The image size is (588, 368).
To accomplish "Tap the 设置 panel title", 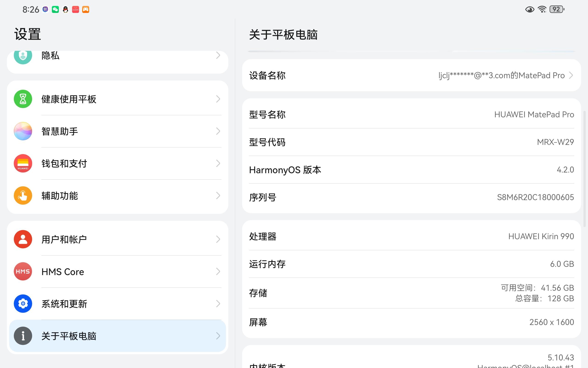I will click(28, 34).
